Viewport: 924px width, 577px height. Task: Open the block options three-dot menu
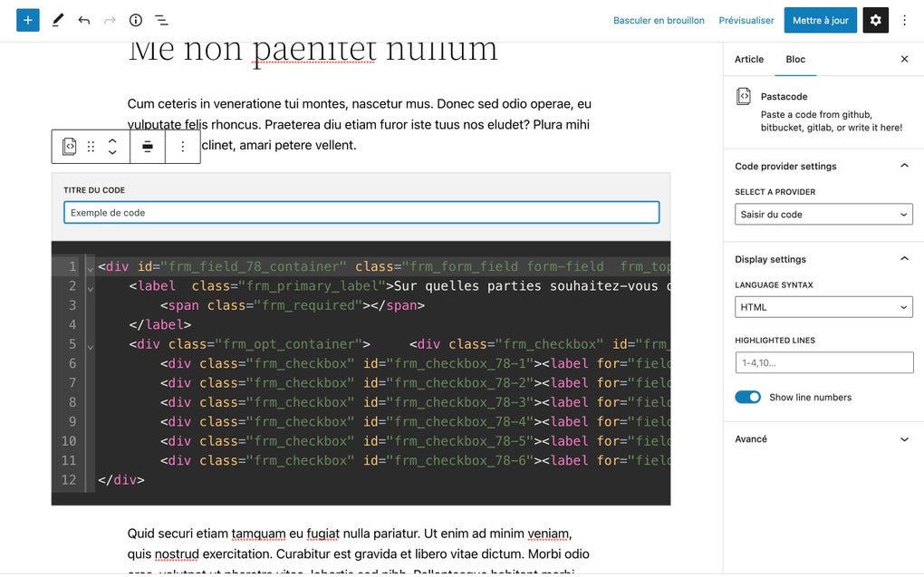(x=183, y=146)
